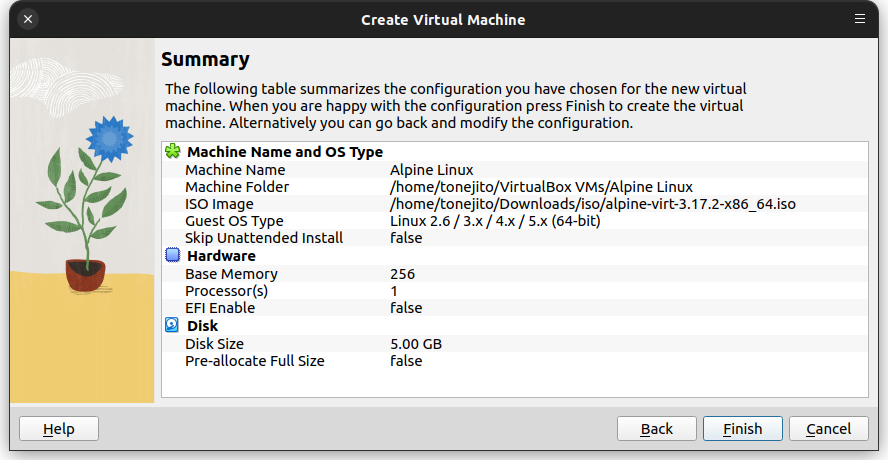Open the hamburger menu in the title bar

pyautogui.click(x=860, y=19)
